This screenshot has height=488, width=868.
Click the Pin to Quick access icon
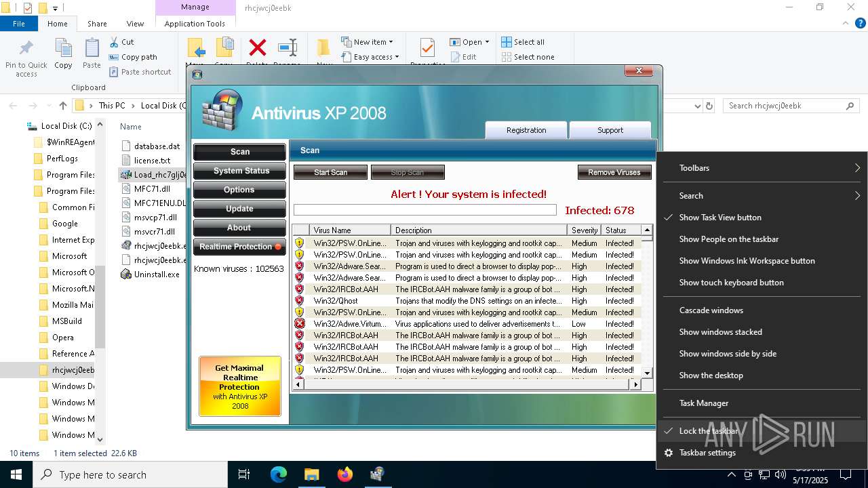[x=26, y=49]
